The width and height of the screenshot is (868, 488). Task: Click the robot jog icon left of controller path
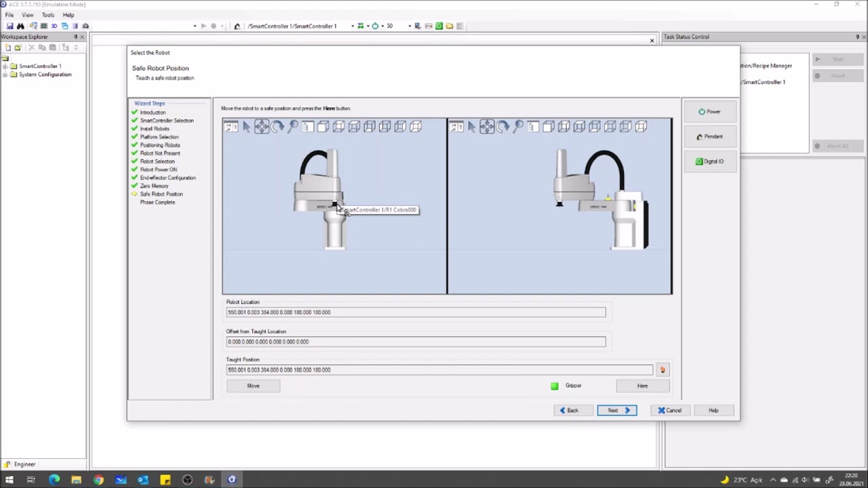(x=237, y=26)
